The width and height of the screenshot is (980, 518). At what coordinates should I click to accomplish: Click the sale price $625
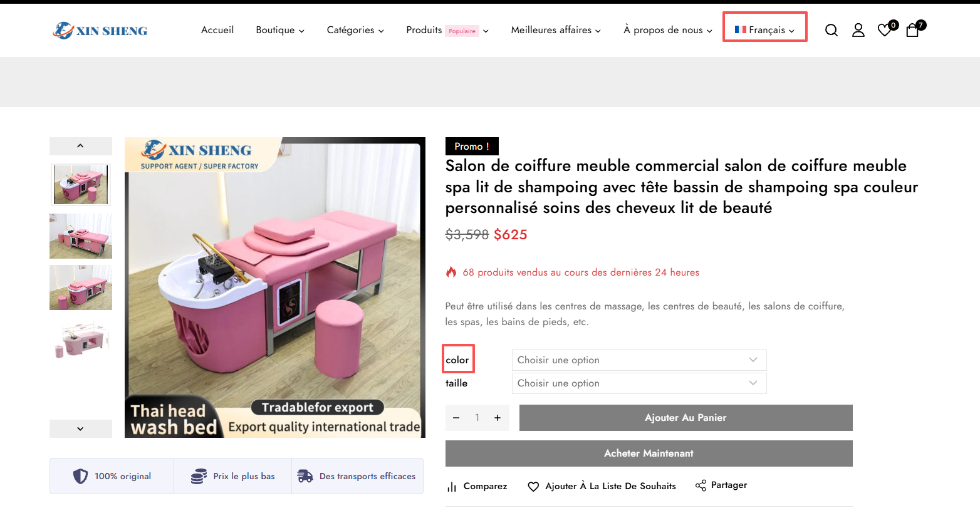[x=511, y=235]
